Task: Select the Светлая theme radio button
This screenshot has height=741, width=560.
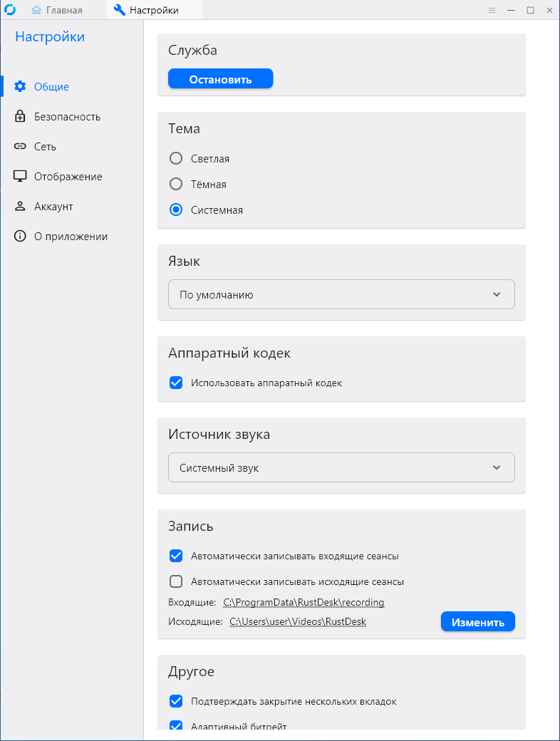Action: [176, 158]
